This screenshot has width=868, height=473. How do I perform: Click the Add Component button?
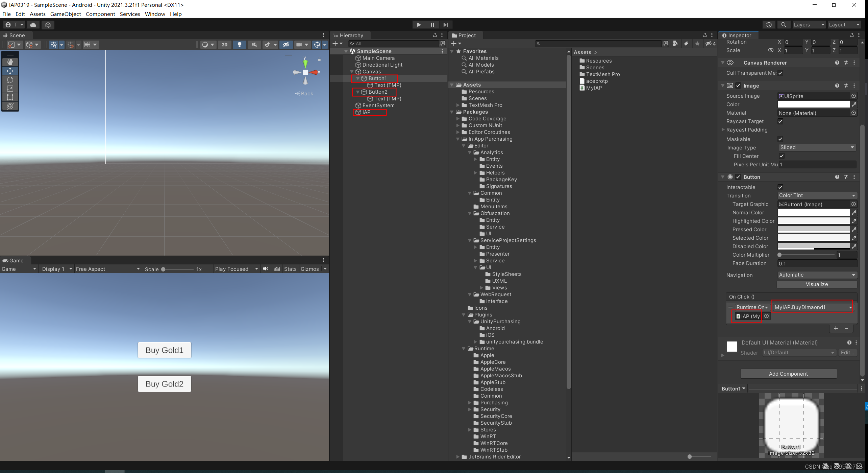tap(788, 374)
